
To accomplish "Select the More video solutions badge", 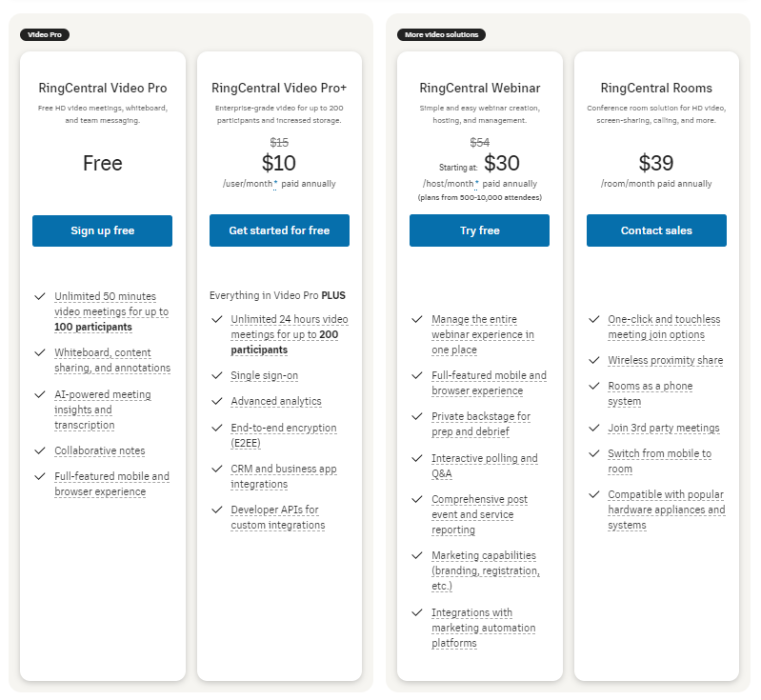I will click(442, 35).
